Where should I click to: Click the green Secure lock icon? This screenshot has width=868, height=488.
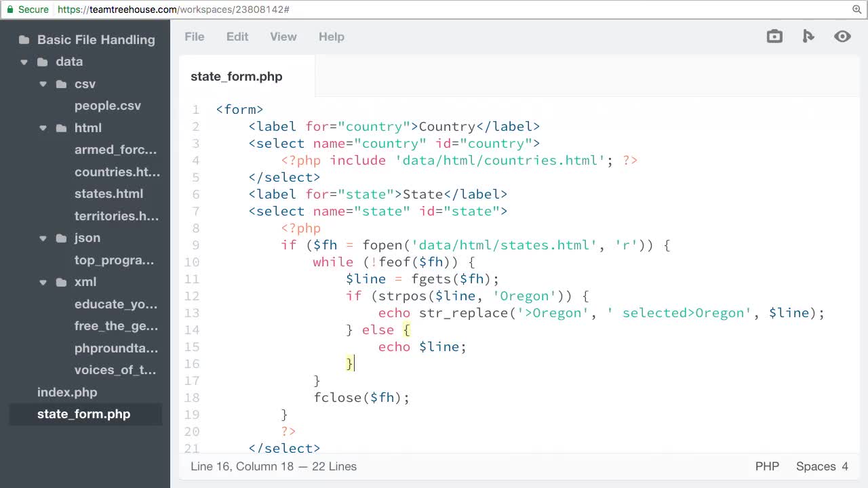point(10,9)
